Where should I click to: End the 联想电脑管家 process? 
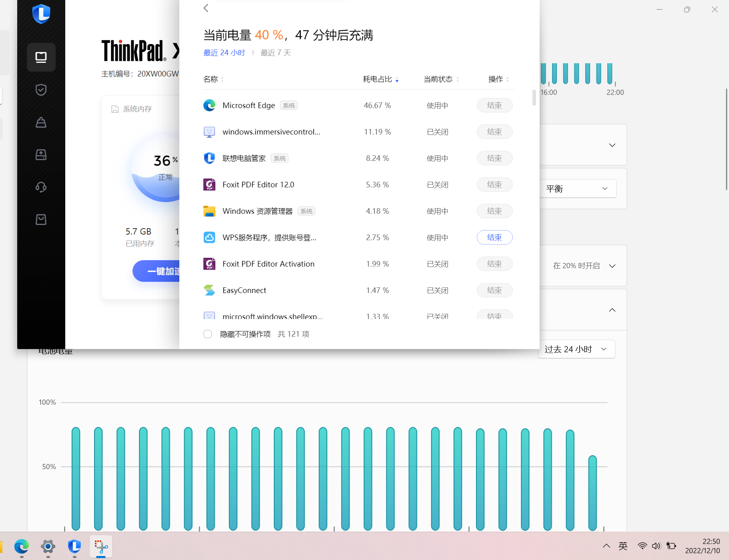click(x=494, y=158)
